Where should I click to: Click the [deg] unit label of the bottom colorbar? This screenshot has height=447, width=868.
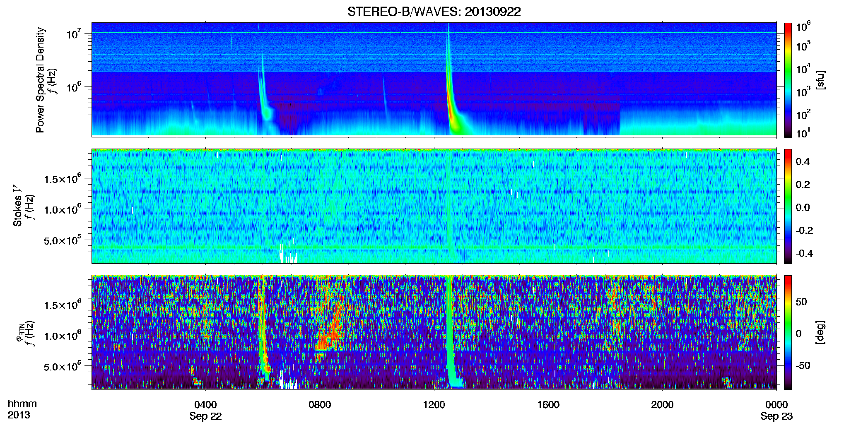[x=820, y=332]
